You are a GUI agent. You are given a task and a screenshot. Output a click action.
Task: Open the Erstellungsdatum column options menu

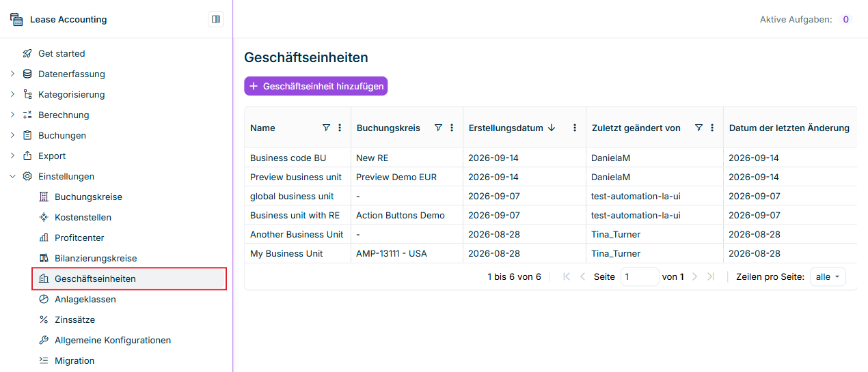[x=575, y=128]
